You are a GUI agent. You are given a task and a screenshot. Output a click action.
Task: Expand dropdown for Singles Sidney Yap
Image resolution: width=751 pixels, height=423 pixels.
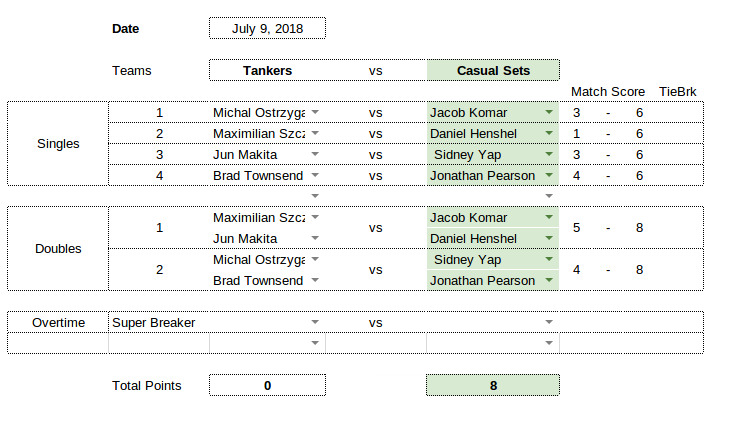point(549,154)
